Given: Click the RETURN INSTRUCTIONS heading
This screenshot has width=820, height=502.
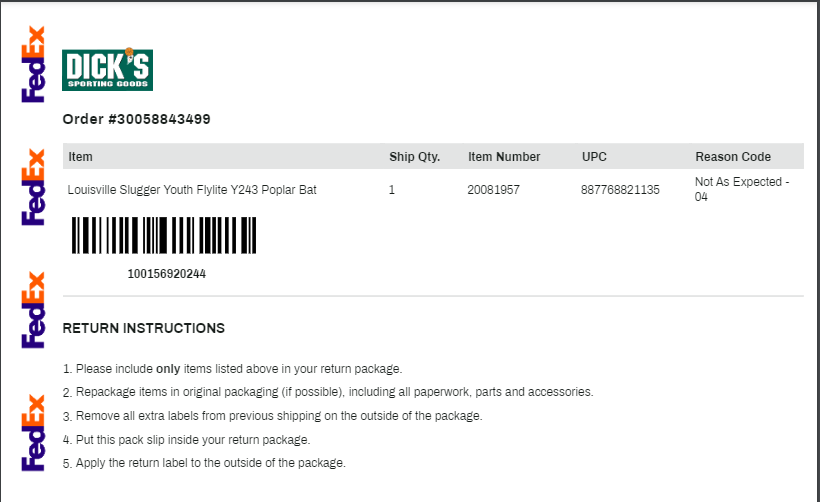Looking at the screenshot, I should (x=144, y=328).
